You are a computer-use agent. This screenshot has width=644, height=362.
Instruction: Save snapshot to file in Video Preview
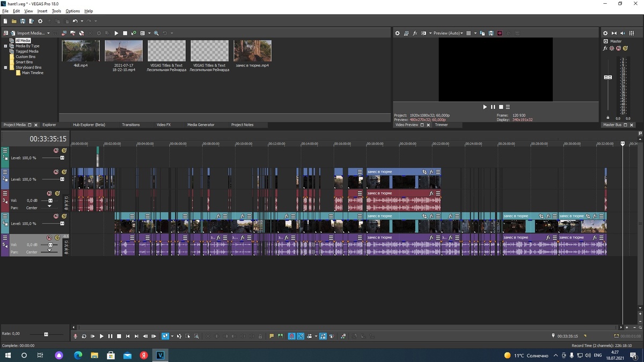tap(491, 33)
